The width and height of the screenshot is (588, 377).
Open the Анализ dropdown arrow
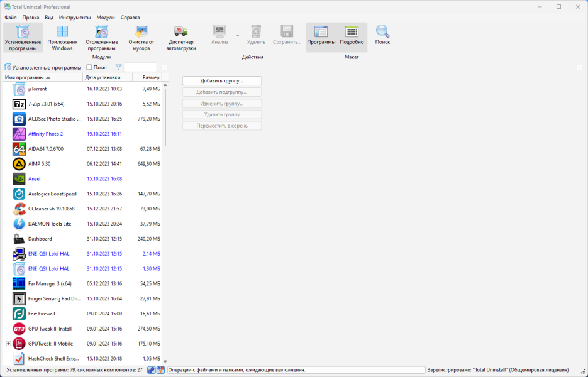pyautogui.click(x=237, y=36)
